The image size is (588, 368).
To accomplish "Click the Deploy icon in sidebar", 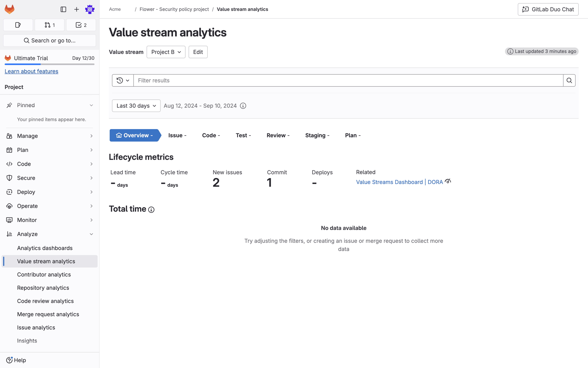I will (x=9, y=192).
